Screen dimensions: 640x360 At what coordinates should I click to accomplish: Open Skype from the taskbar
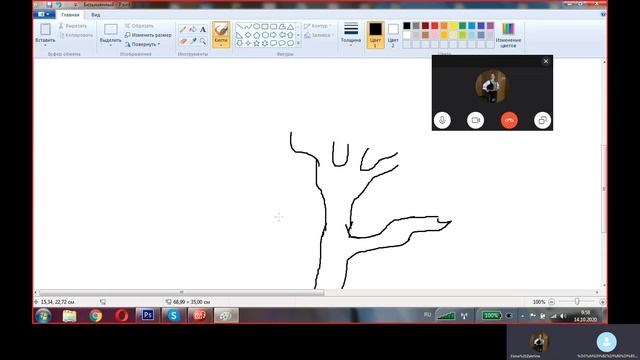(x=174, y=315)
